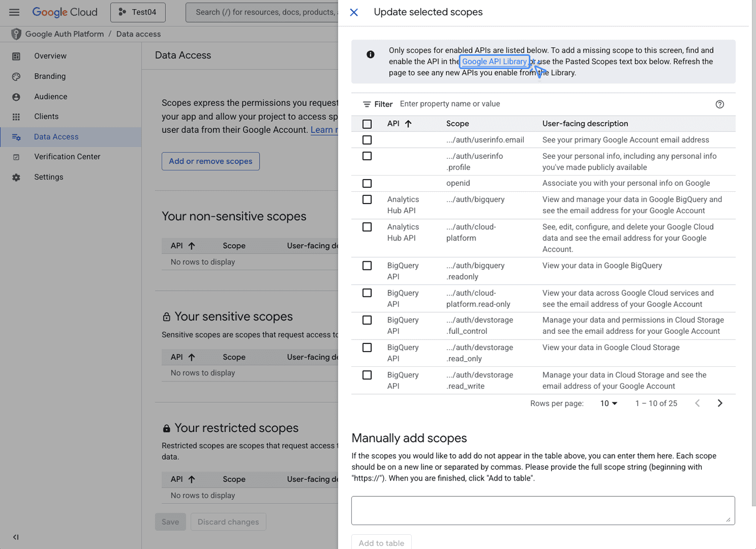
Task: Open filter help question mark icon
Action: [x=719, y=104]
